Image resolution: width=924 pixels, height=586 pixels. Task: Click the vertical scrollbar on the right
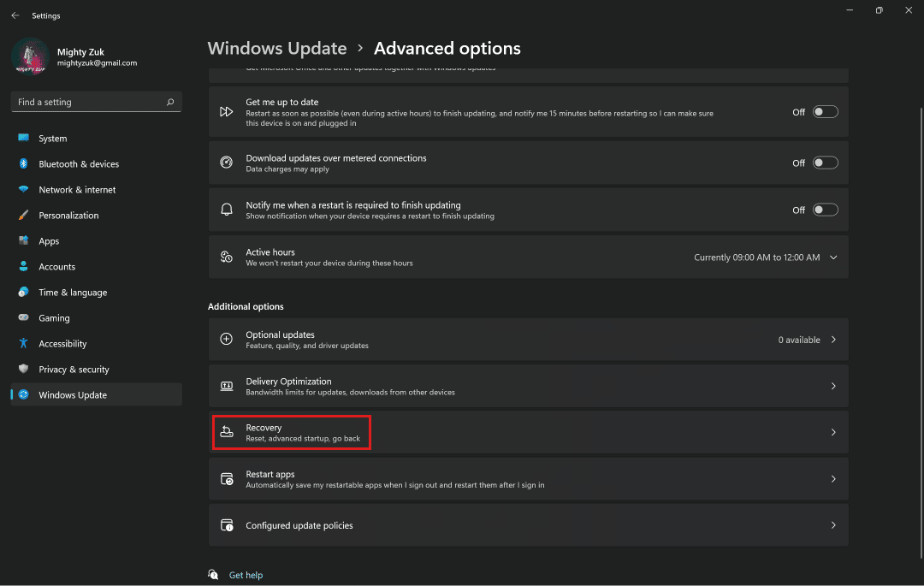921,333
